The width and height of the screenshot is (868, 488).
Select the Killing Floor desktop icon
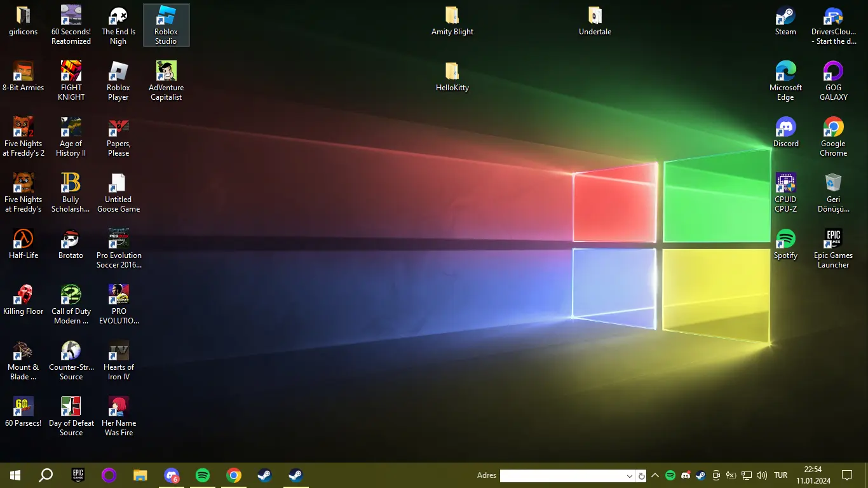point(24,301)
